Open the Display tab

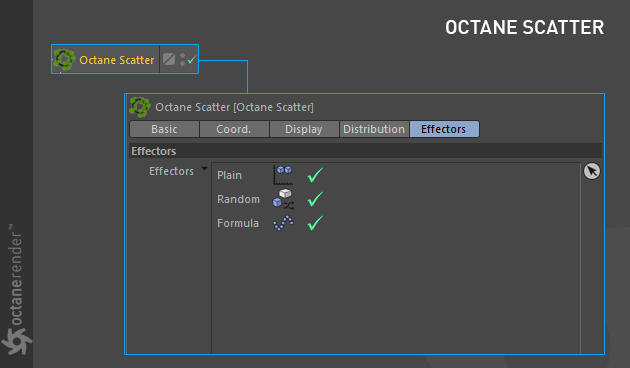(x=304, y=129)
